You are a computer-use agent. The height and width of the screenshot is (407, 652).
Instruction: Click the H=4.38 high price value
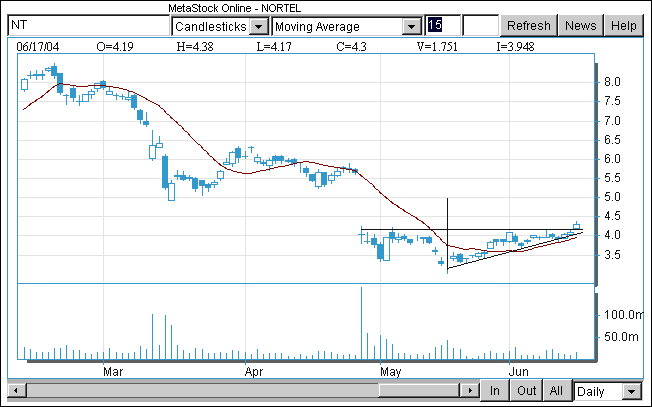[195, 47]
